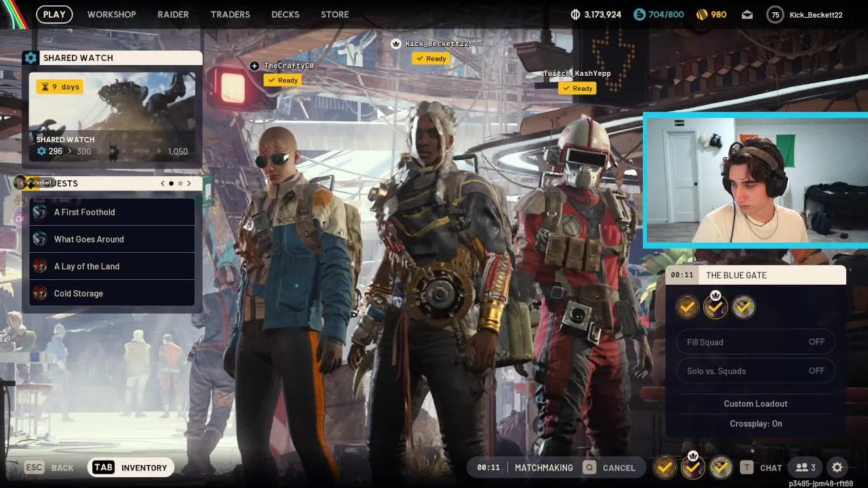
Task: Click Kick_Beckett22 profile name top right
Action: click(x=816, y=14)
